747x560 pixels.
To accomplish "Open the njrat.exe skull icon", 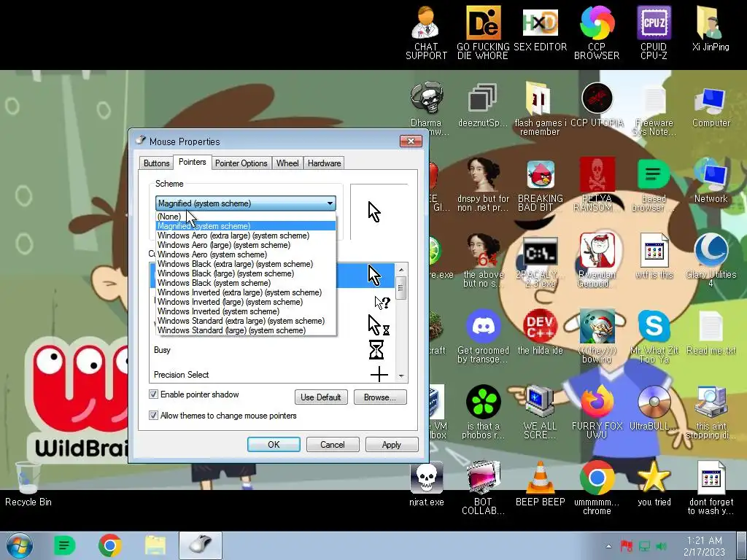I will [426, 484].
